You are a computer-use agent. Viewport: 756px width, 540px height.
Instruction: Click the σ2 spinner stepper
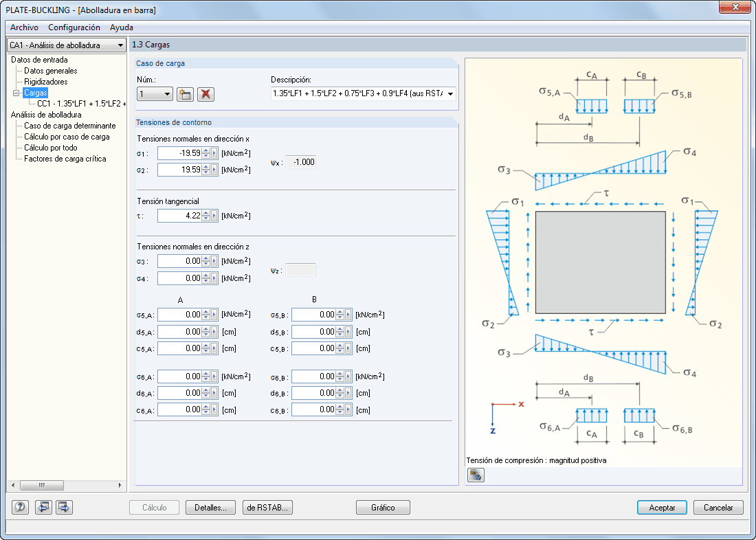pos(206,170)
